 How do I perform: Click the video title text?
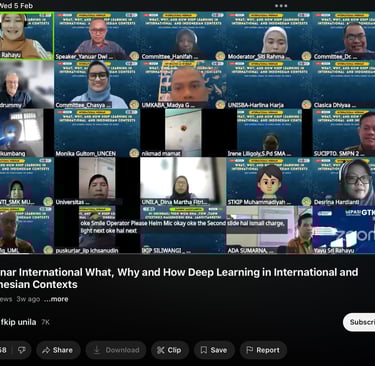point(179,278)
